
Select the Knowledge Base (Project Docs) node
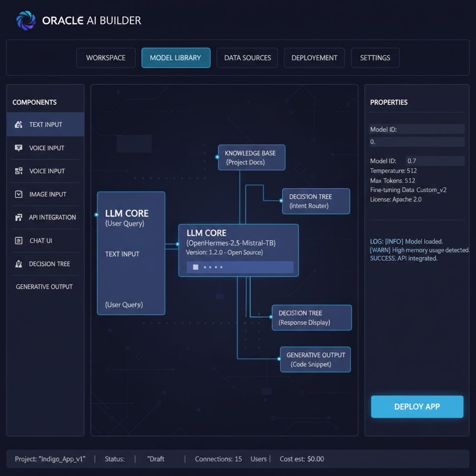251,158
